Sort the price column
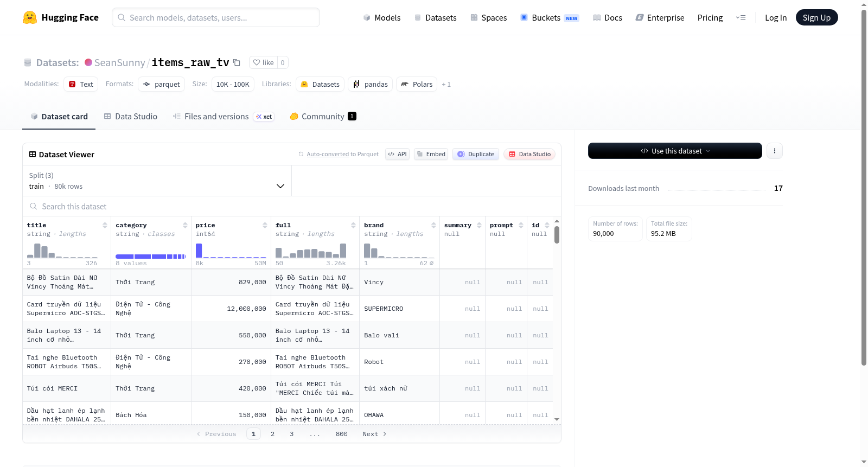The image size is (868, 467). (x=265, y=225)
